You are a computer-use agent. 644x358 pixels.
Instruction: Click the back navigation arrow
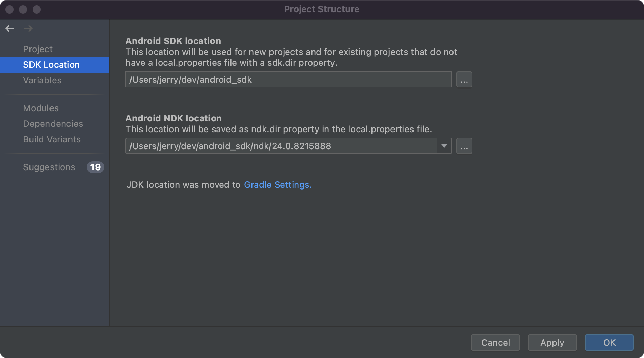pyautogui.click(x=10, y=28)
